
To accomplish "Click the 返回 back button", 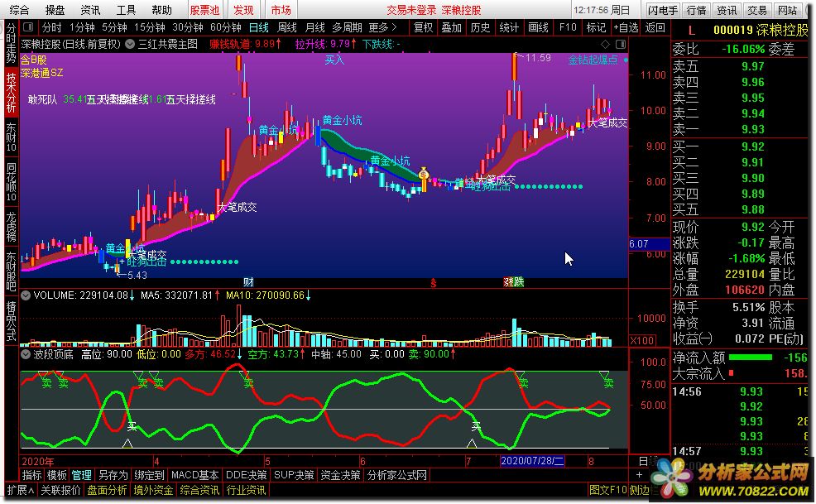I will click(x=655, y=27).
